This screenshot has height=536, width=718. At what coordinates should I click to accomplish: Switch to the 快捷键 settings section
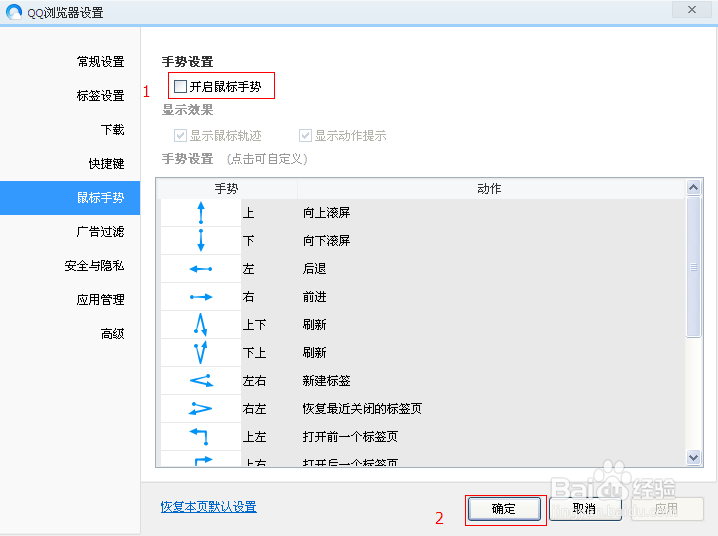[106, 163]
